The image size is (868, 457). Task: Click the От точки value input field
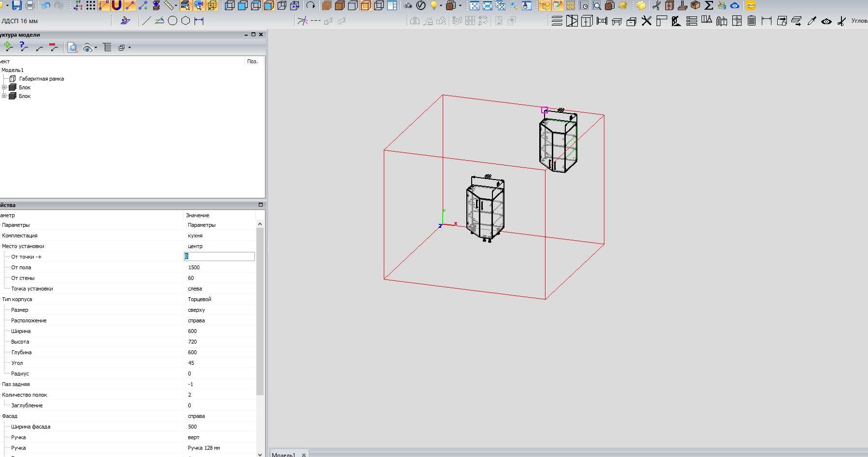220,257
